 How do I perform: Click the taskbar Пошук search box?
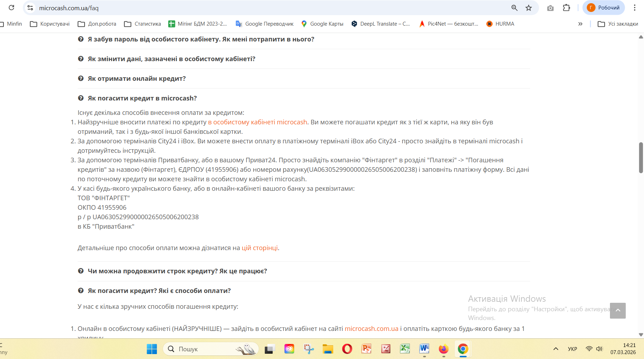(x=211, y=349)
